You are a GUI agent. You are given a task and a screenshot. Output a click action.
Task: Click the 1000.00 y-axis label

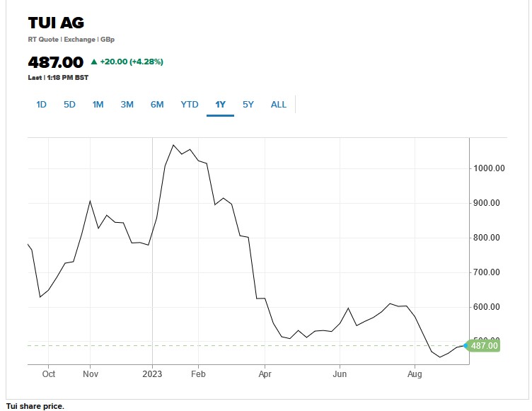[x=490, y=168]
